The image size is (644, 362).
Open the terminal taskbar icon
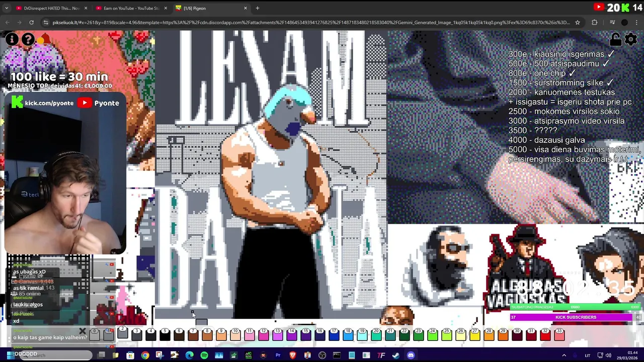337,355
